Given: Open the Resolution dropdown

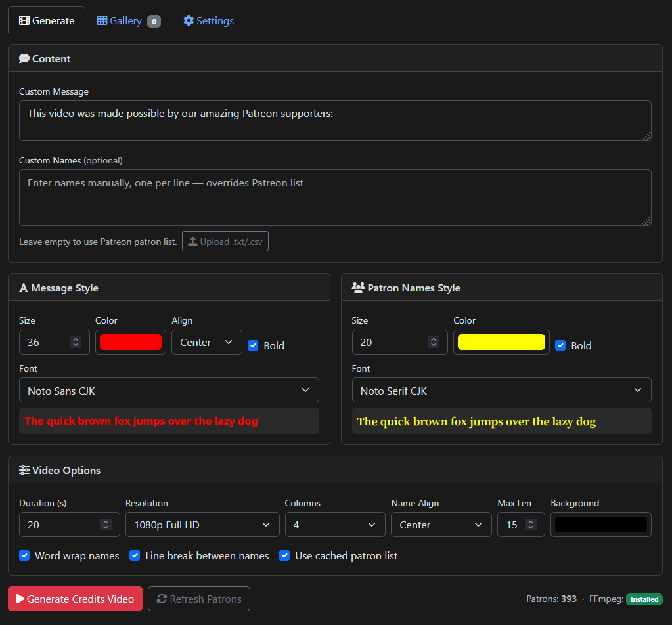Looking at the screenshot, I should [203, 525].
